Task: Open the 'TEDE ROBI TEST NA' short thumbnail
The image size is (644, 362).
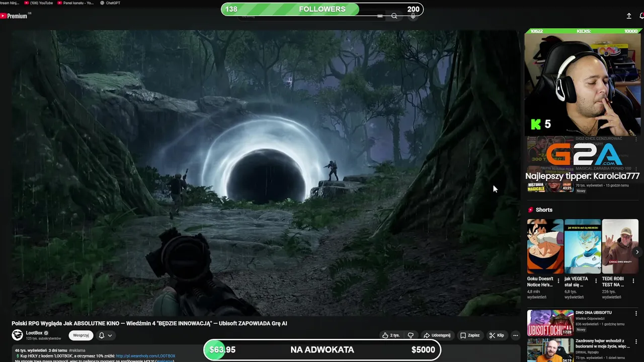Action: [620, 246]
